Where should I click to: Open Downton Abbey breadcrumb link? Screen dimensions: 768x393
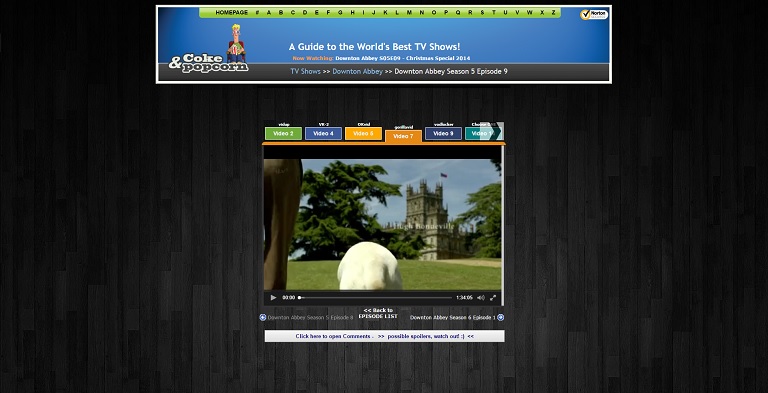coord(358,72)
